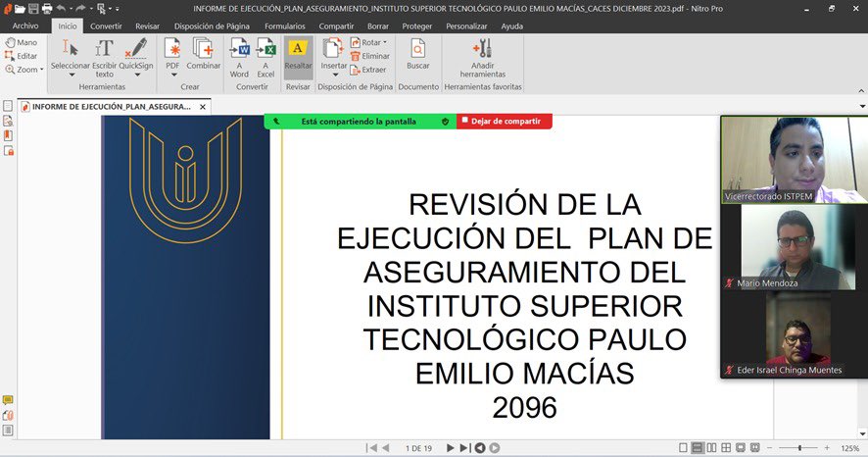
Task: Go to the first page
Action: 372,447
